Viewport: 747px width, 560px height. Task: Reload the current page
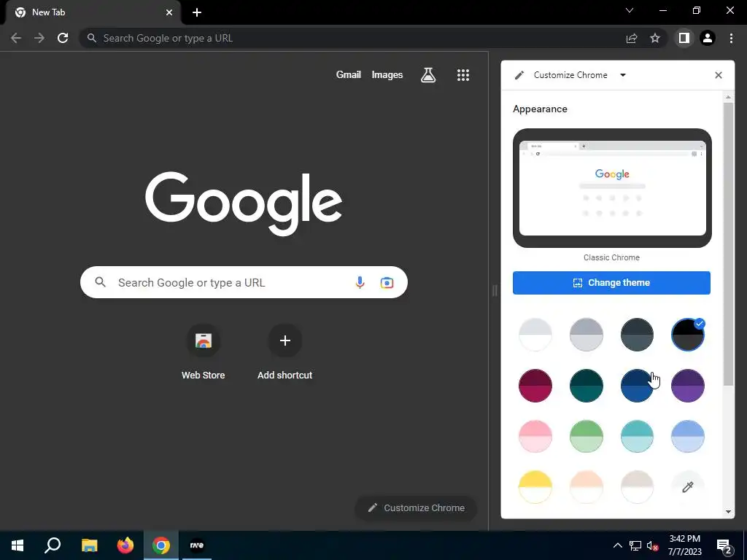(x=63, y=38)
